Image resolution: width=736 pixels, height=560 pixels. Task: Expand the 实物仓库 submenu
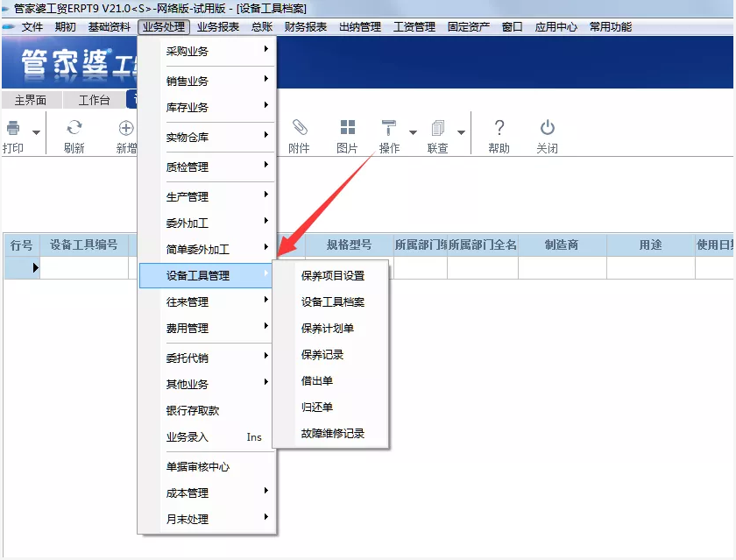pyautogui.click(x=207, y=137)
